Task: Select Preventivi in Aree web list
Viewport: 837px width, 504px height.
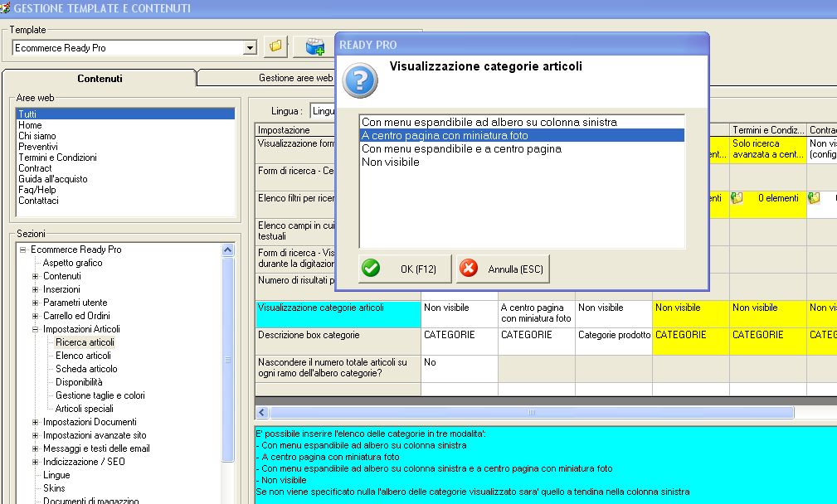Action: point(125,147)
